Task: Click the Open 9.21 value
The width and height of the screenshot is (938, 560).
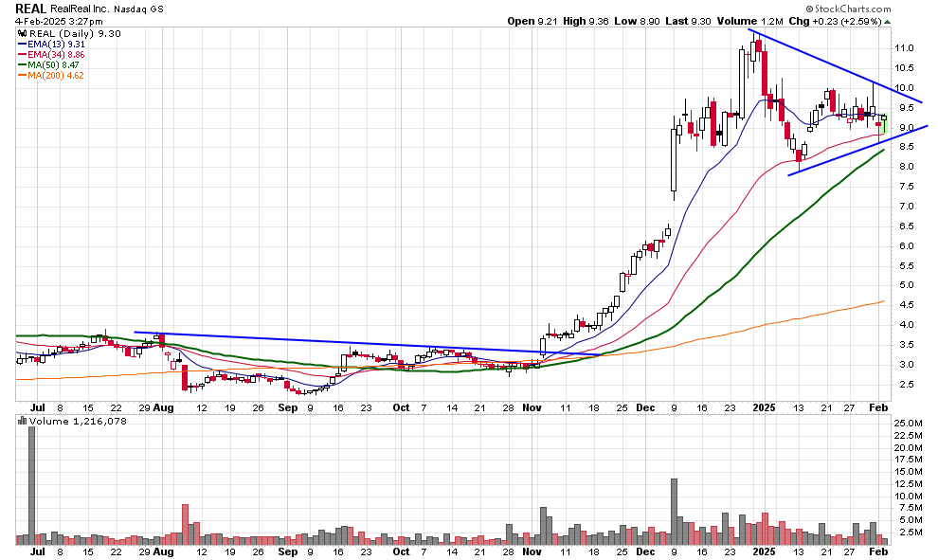Action: tap(532, 21)
